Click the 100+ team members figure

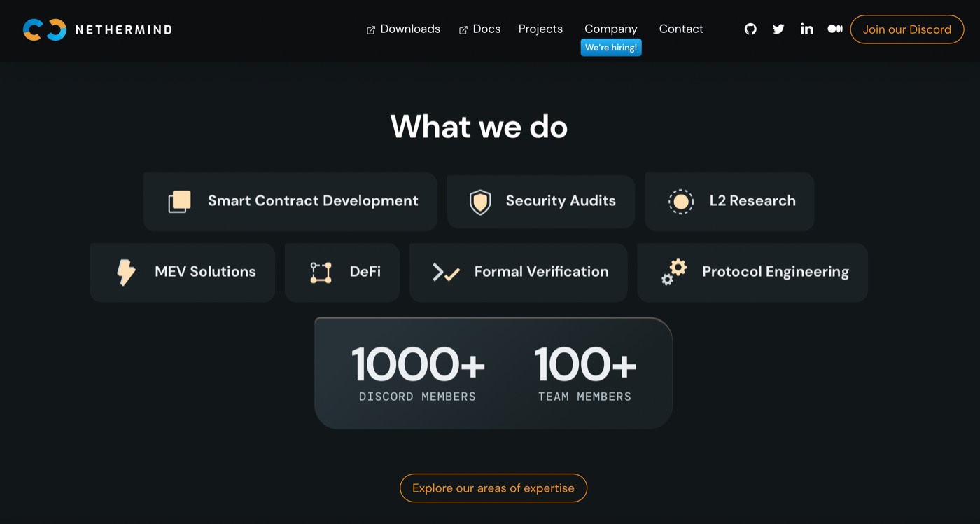click(585, 365)
